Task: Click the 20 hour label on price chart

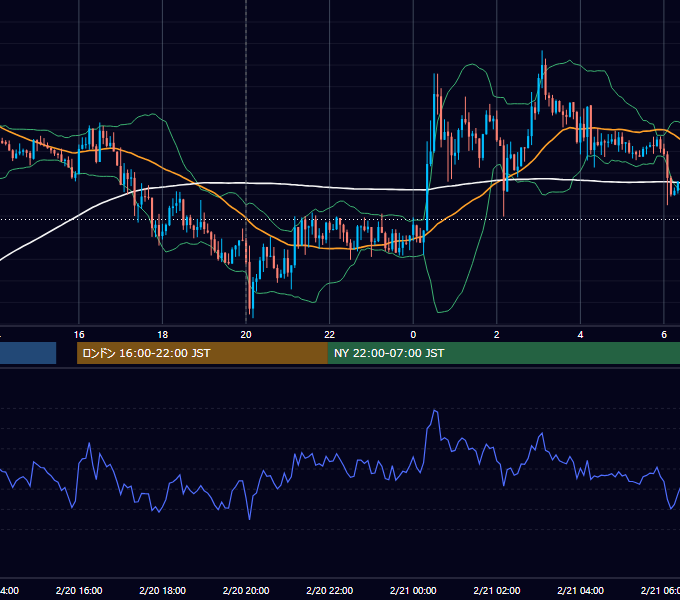Action: pos(246,335)
